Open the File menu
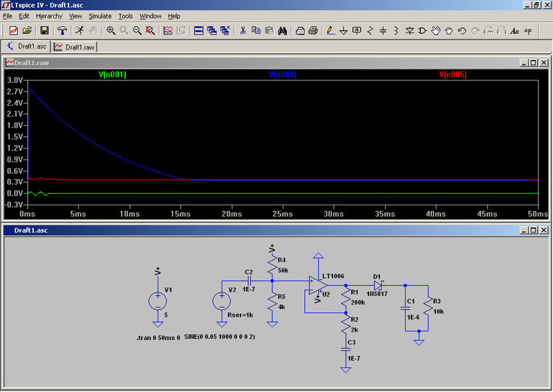The image size is (553, 392). click(x=8, y=16)
